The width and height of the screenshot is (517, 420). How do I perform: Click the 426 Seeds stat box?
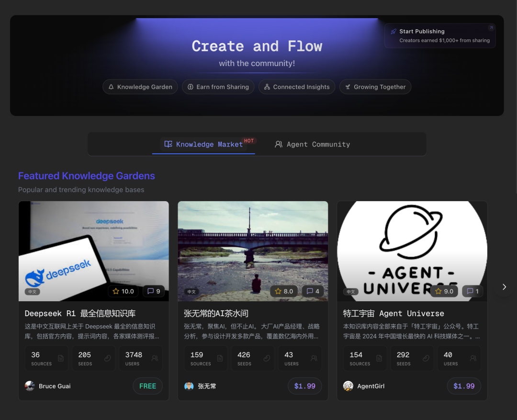click(x=253, y=358)
